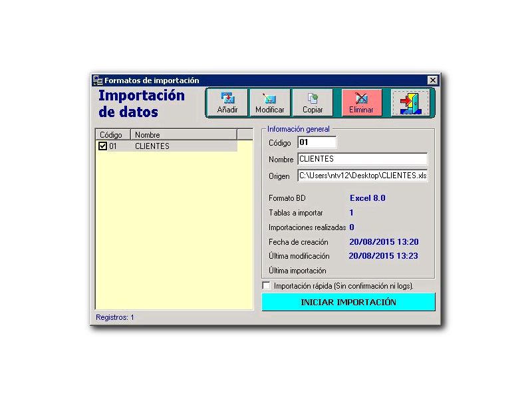
Task: Exit using the door icon on the toolbar
Action: (x=410, y=102)
